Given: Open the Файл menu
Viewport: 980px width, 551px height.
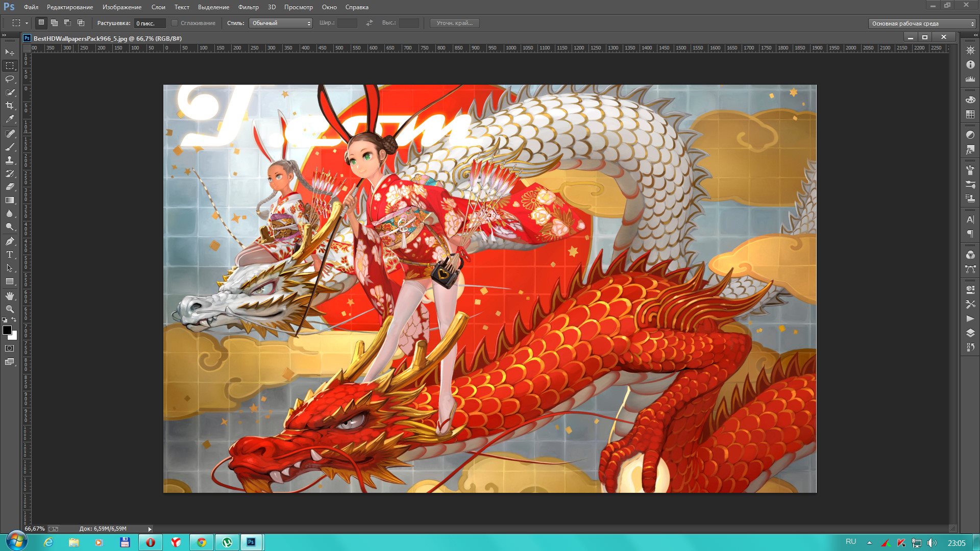Looking at the screenshot, I should pos(31,7).
